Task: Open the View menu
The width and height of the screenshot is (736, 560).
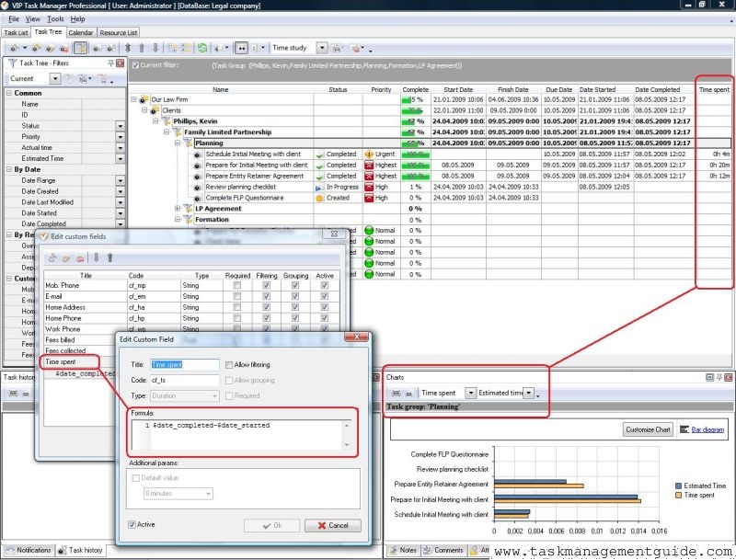Action: [33, 19]
